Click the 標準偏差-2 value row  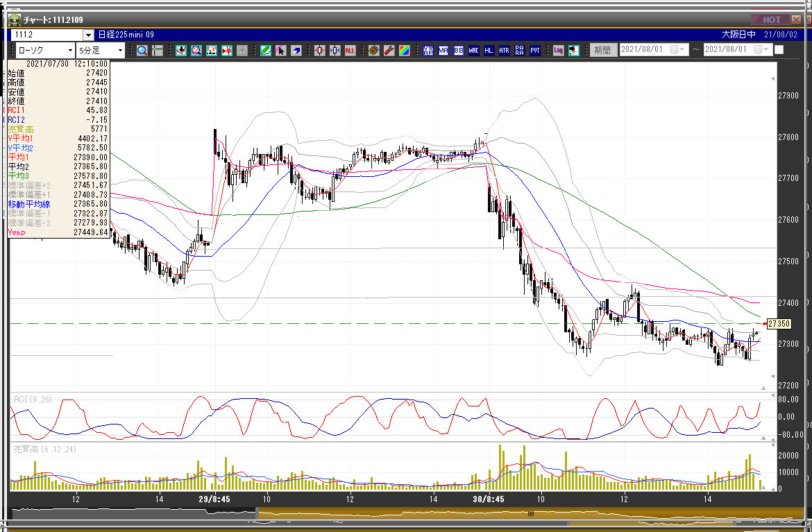pyautogui.click(x=58, y=223)
